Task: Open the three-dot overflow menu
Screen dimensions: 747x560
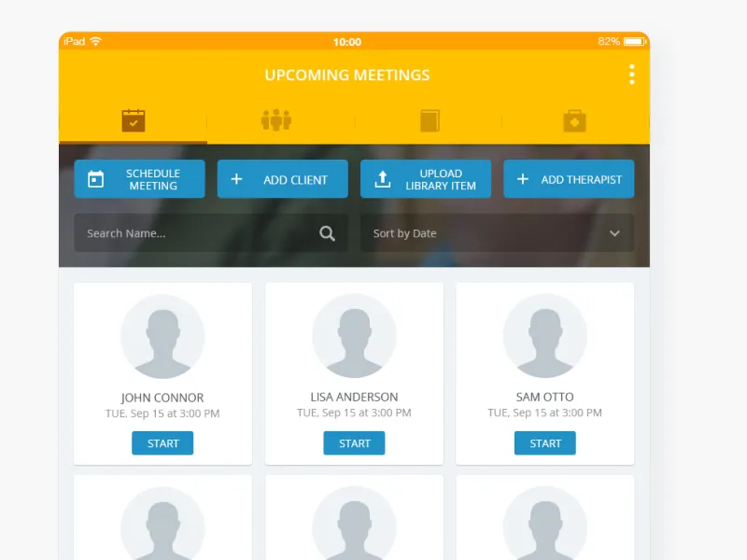Action: click(x=632, y=75)
